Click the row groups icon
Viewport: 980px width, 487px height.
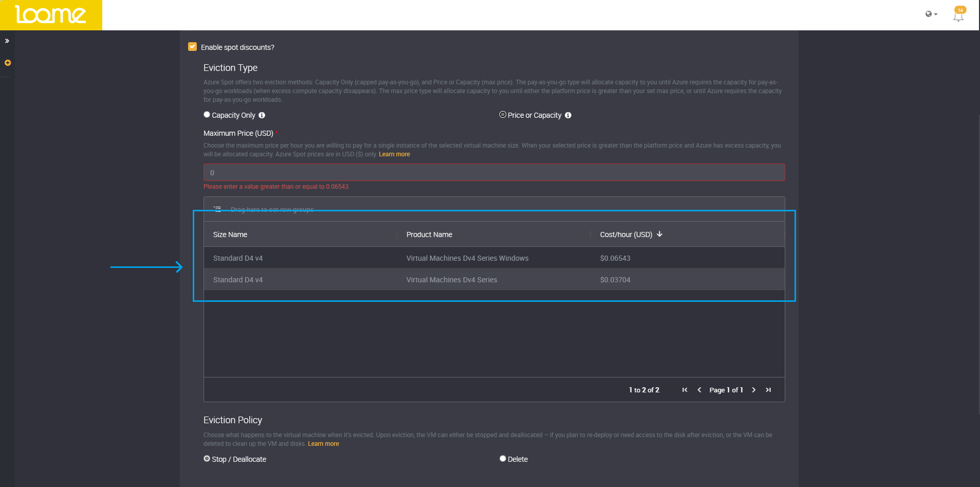click(x=217, y=209)
